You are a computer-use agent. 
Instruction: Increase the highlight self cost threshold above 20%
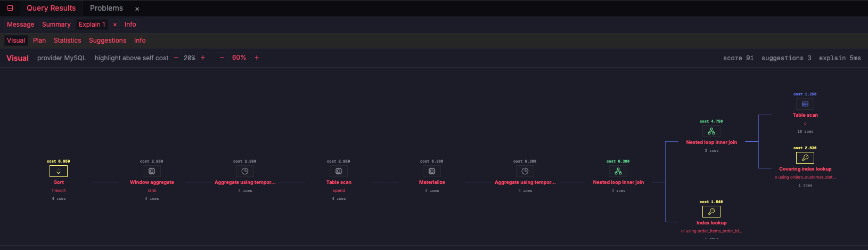[203, 58]
